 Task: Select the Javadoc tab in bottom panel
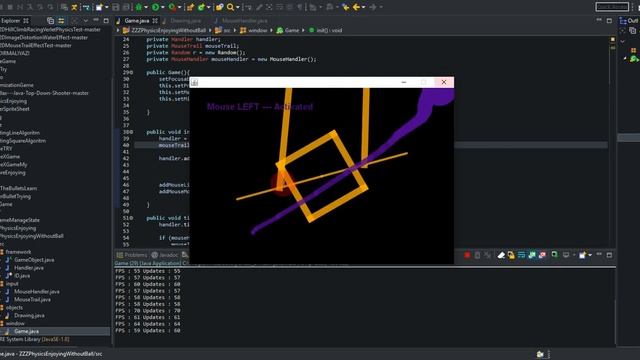coord(164,255)
